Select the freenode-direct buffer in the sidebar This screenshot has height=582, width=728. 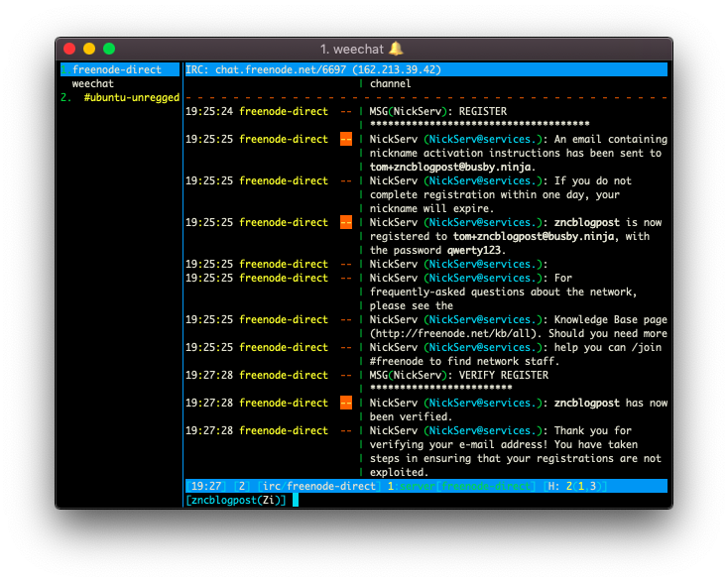[120, 69]
